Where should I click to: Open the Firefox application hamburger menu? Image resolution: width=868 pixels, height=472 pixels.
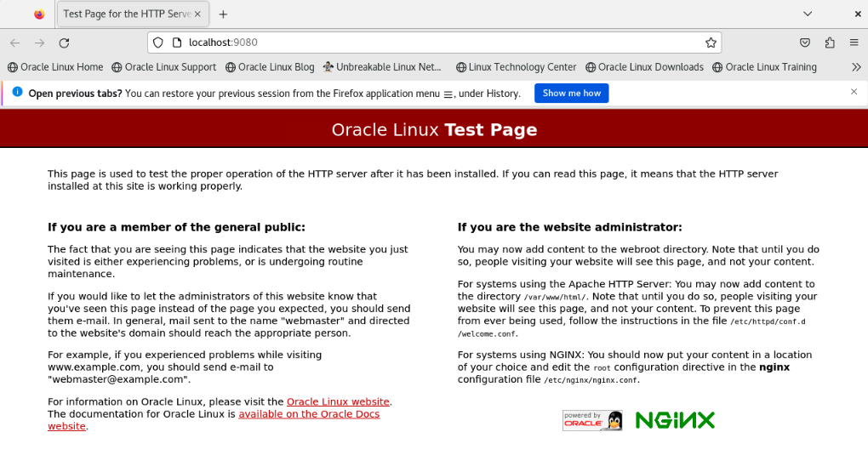coord(854,43)
